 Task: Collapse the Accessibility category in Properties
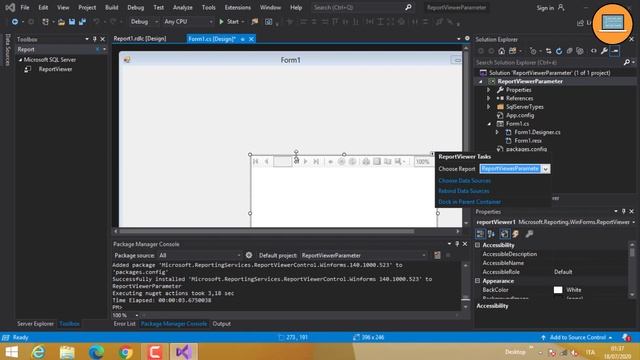click(478, 245)
